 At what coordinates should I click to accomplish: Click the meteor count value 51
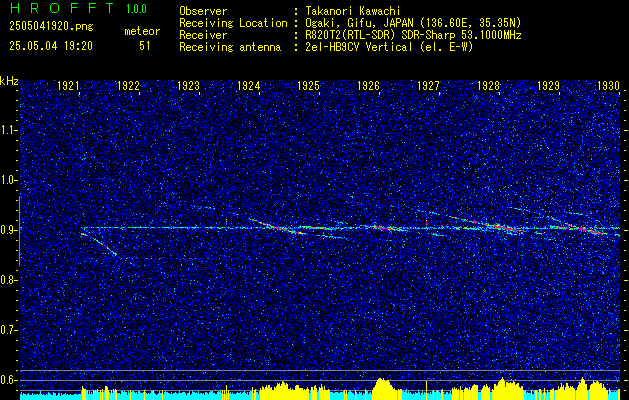[x=145, y=46]
